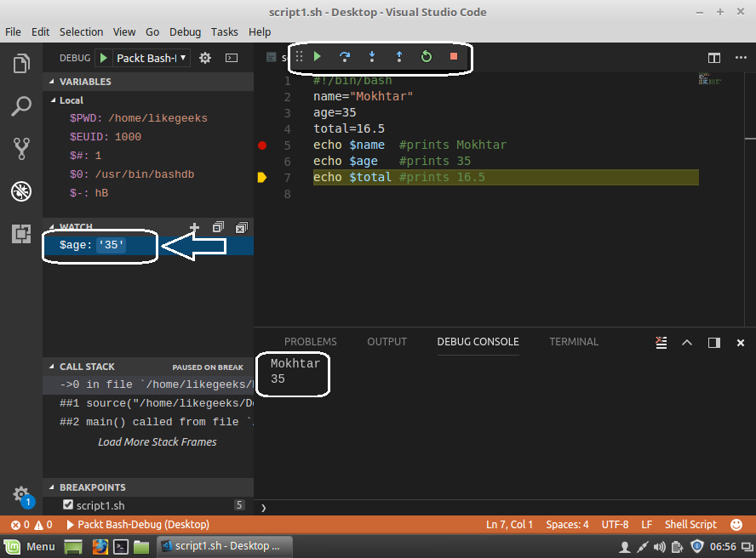Uncheck the script1.sh breakpoint checkbox
Image resolution: width=756 pixels, height=558 pixels.
click(x=68, y=505)
